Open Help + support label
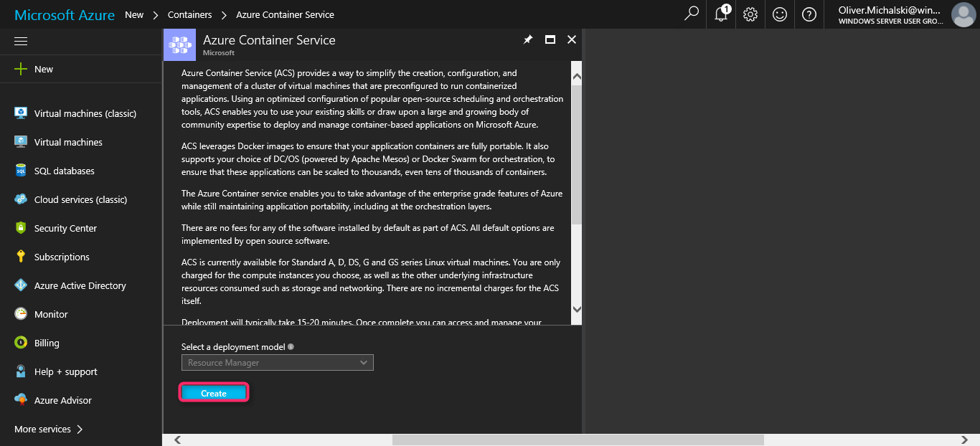 pyautogui.click(x=66, y=371)
